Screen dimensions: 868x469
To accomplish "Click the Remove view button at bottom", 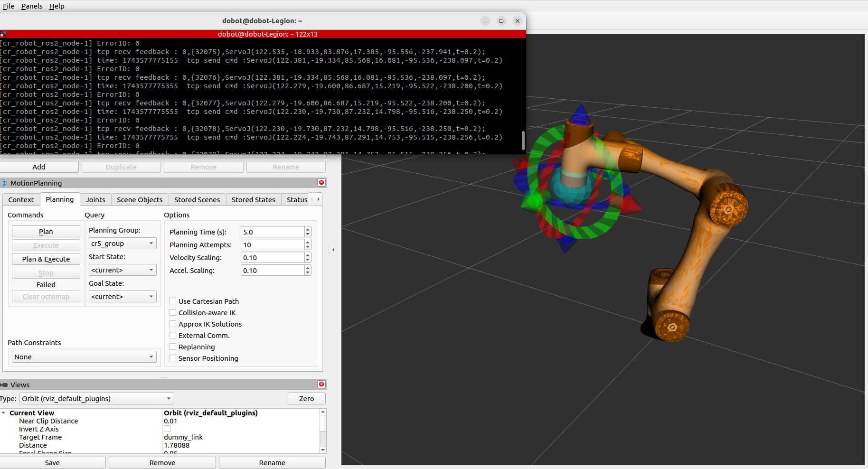I will tap(162, 463).
